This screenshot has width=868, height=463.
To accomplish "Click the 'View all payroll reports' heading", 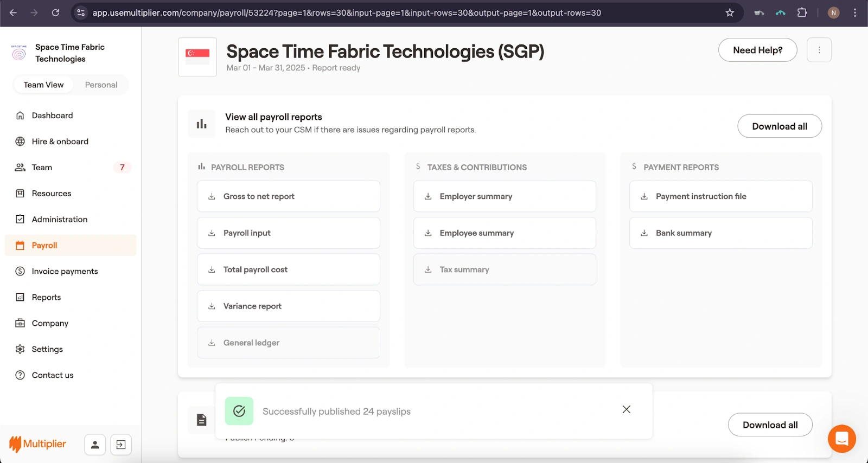I will tap(273, 117).
